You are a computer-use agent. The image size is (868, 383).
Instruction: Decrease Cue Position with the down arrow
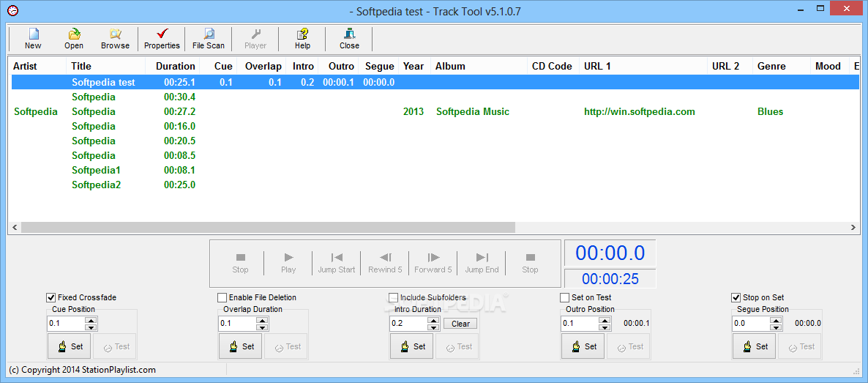pyautogui.click(x=91, y=327)
